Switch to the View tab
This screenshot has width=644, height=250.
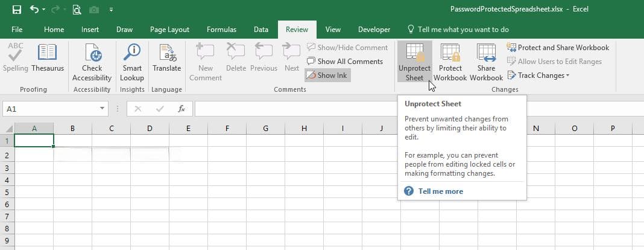click(333, 30)
